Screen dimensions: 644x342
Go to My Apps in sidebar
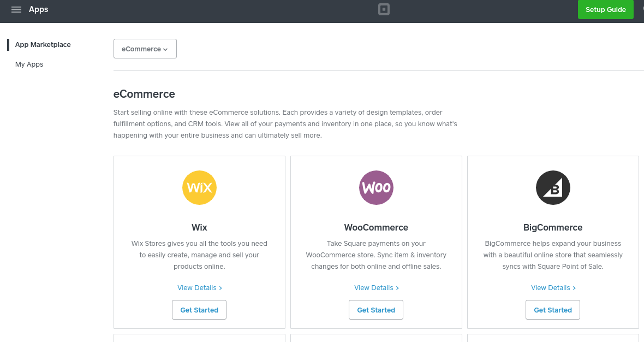[x=29, y=64]
